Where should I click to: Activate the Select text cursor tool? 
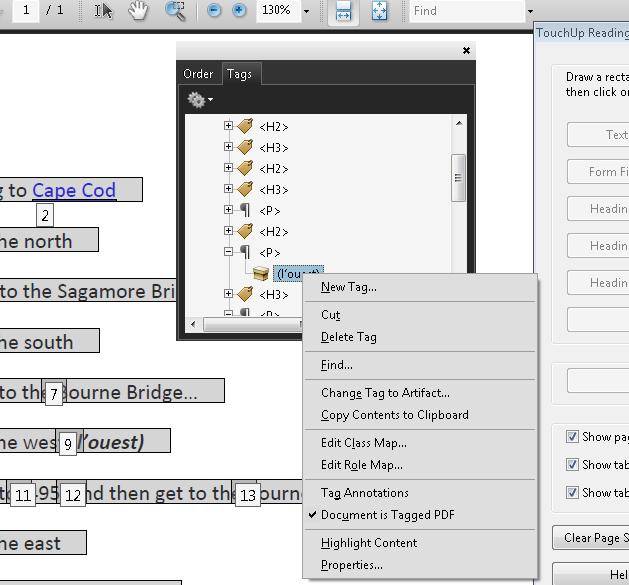pos(104,11)
